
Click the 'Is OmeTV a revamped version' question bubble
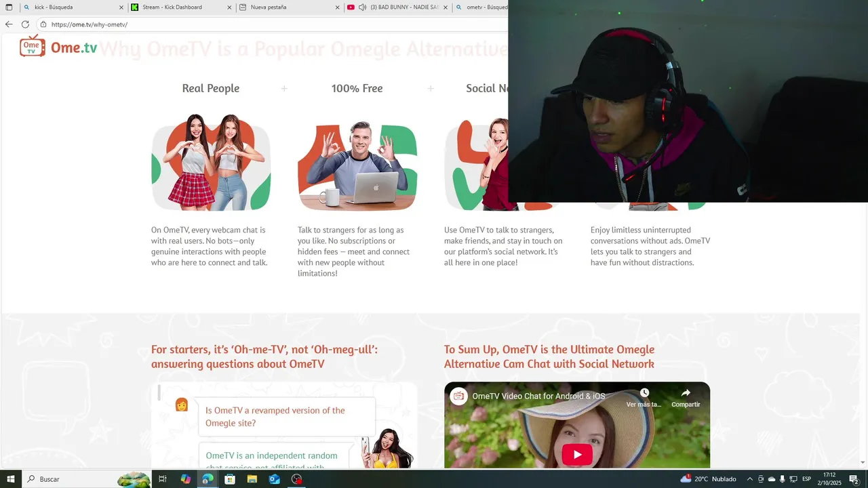286,417
